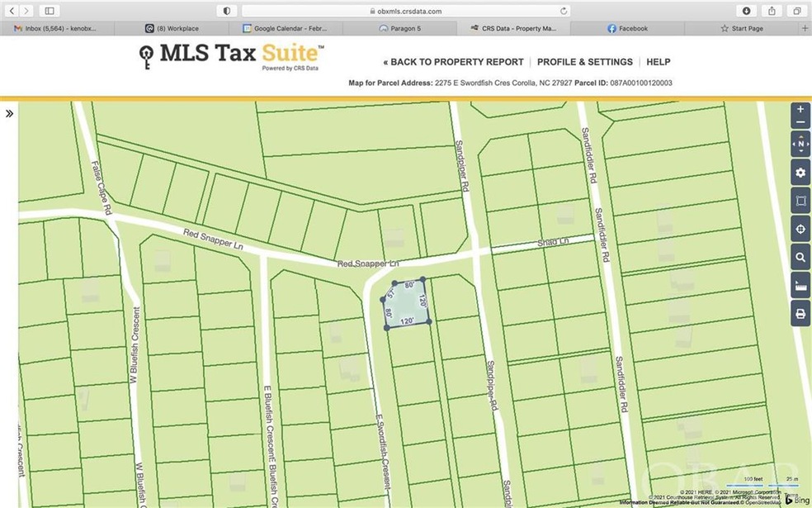Print the map
Screen dimensions: 812x508
800,314
